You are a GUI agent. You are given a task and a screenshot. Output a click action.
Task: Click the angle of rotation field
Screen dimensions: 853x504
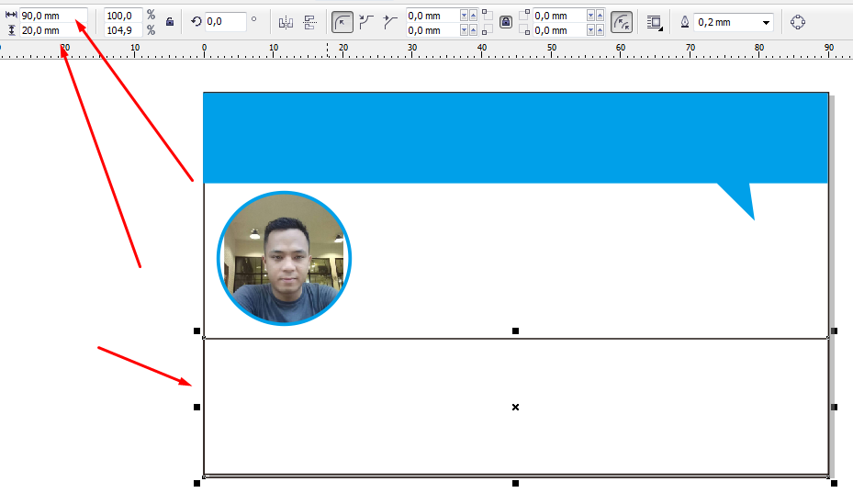click(x=226, y=22)
